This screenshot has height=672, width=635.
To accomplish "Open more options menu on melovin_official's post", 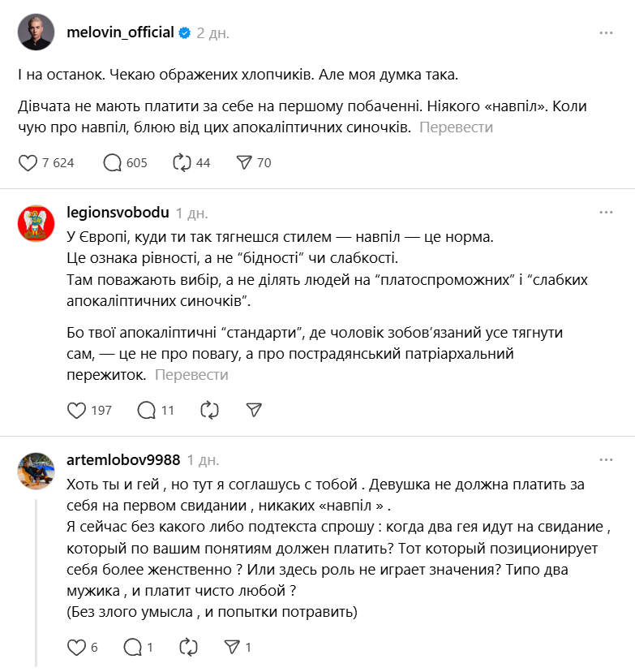I will [x=605, y=31].
